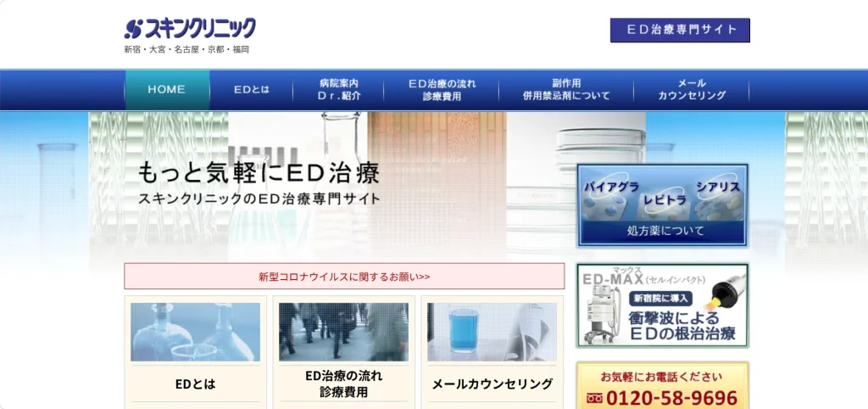Screen dimensions: 868x409
Task: Open the メールカウンセリング card title
Action: pyautogui.click(x=492, y=384)
